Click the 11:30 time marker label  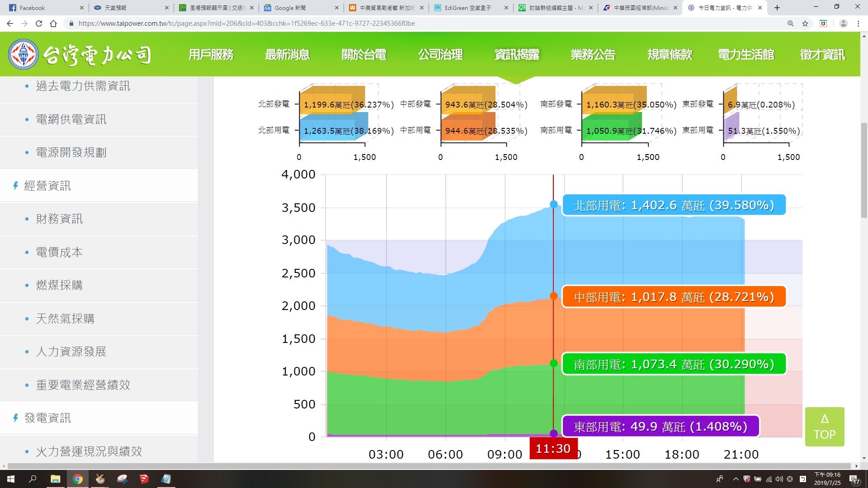[553, 448]
